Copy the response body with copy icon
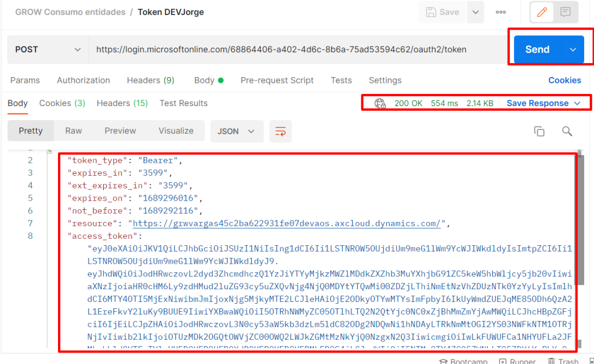The height and width of the screenshot is (364, 594). 539,131
